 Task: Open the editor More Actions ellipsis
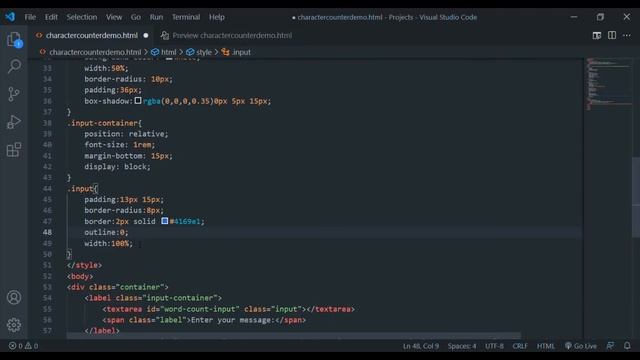click(x=627, y=36)
